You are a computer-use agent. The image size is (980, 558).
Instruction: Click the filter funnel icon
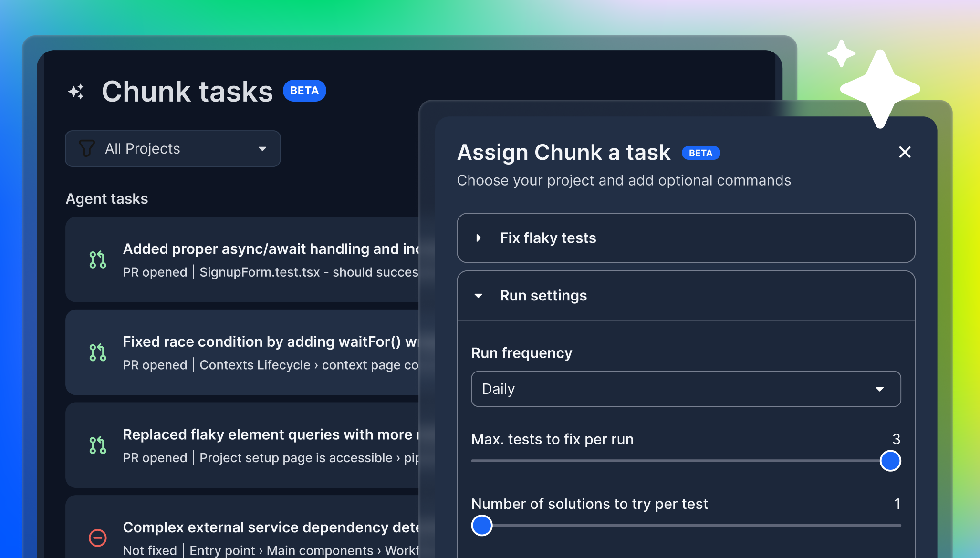coord(87,148)
